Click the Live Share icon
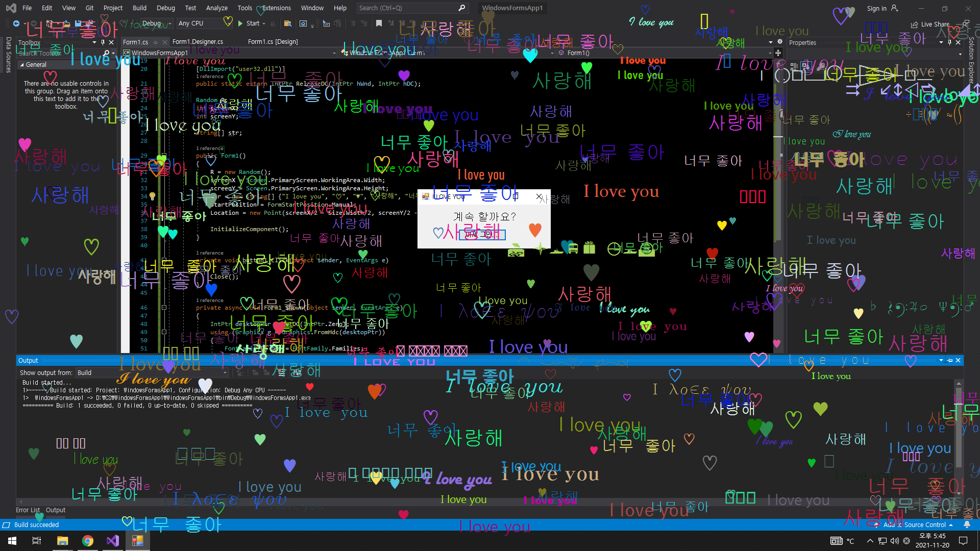980x551 pixels. 914,24
